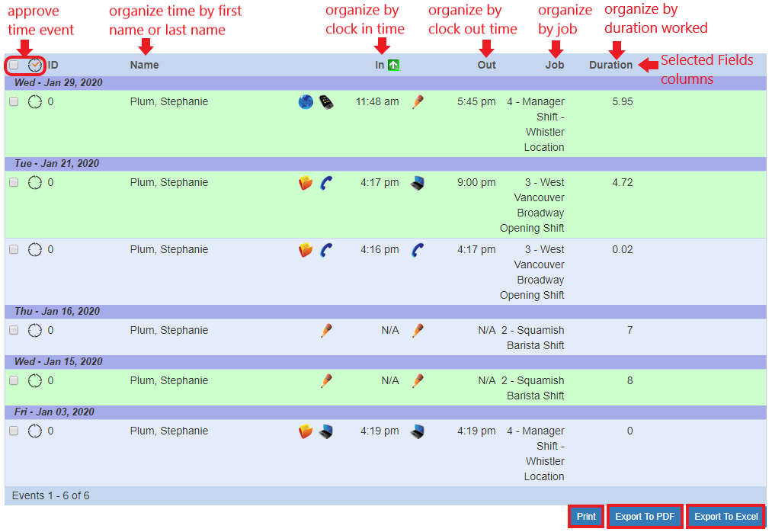This screenshot has width=772, height=532.
Task: Tick the checkbox for the Jan 03 event
Action: pos(14,431)
